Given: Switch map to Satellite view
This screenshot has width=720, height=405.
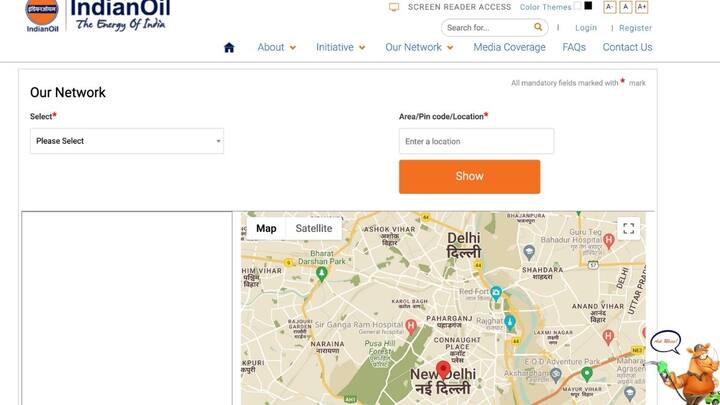Looking at the screenshot, I should point(313,229).
